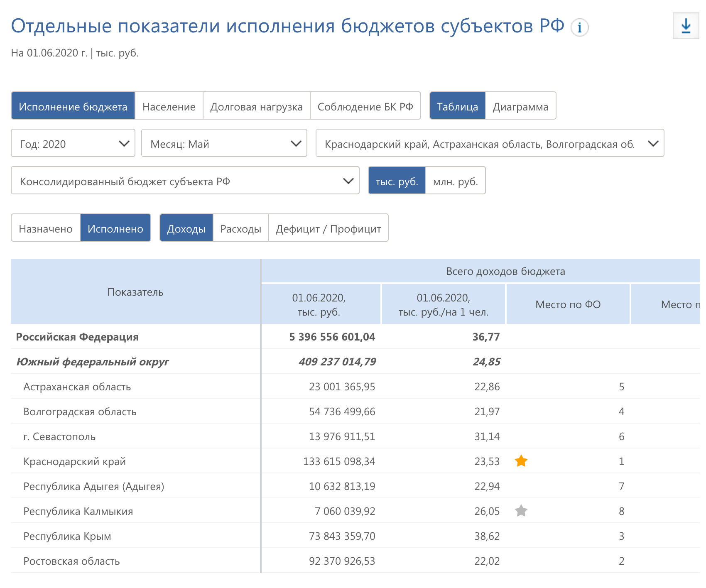The image size is (706, 588).
Task: Select the тыс. руб. unit toggle
Action: point(397,181)
